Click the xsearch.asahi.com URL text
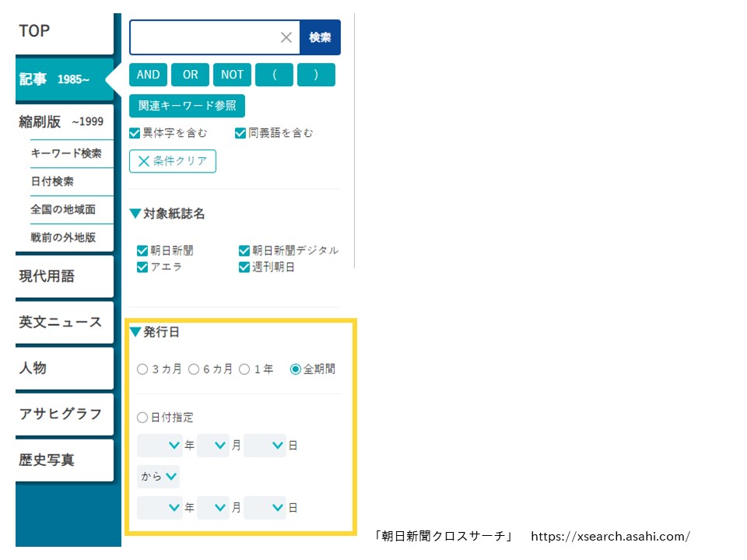Image resolution: width=747 pixels, height=560 pixels. [610, 536]
